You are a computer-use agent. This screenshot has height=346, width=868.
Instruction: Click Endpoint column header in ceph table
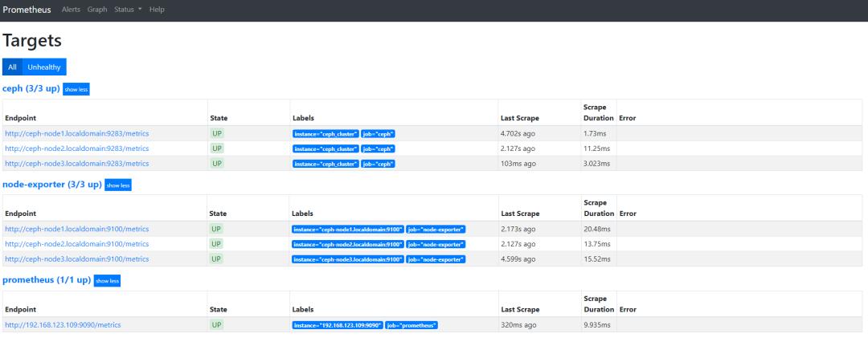[20, 118]
